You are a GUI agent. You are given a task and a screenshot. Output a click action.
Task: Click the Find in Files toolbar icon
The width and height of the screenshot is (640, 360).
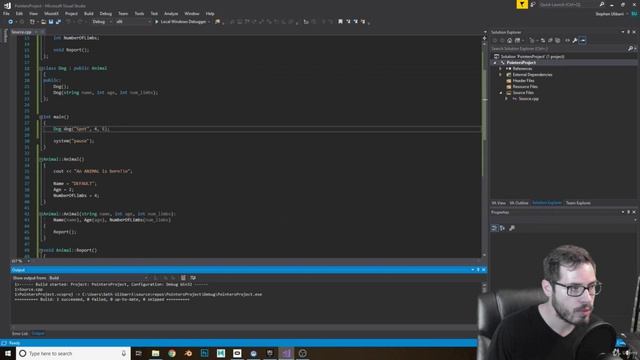(218, 22)
